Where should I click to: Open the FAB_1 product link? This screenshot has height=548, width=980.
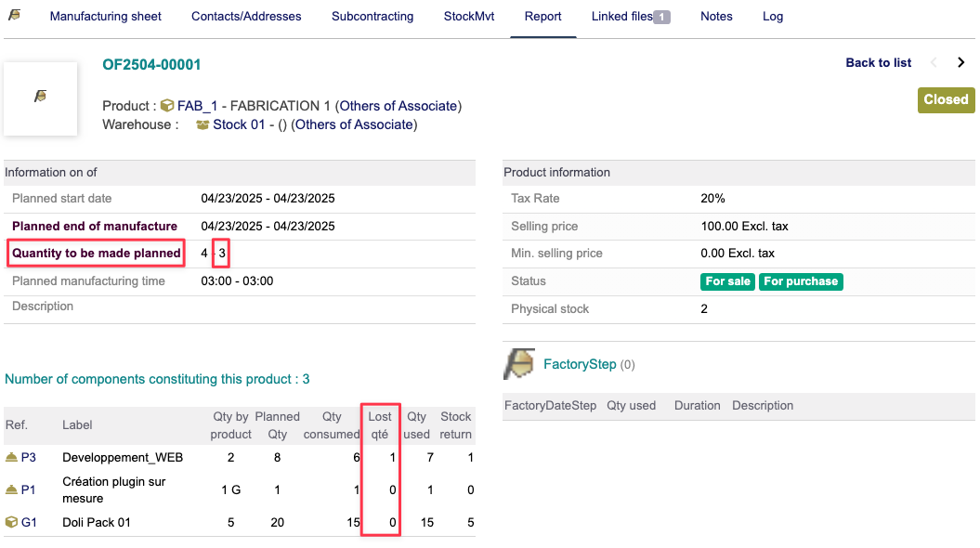[197, 106]
